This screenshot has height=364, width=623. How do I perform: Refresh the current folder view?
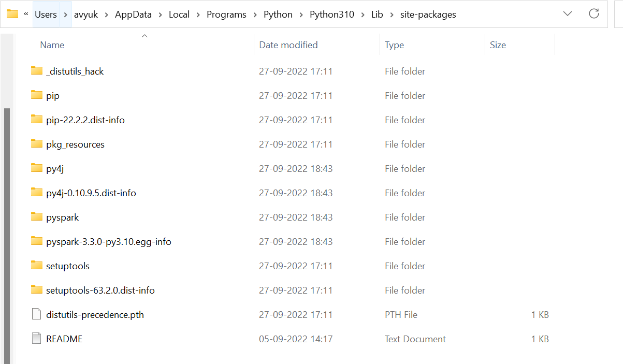pos(594,14)
